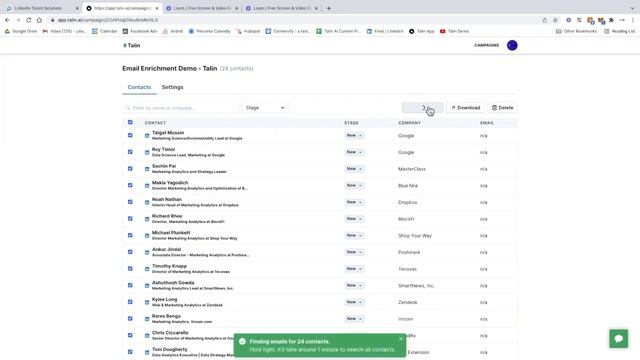Uncheck Michael Plunkett's checkbox
Viewport: 640px width, 360px height.
tap(130, 236)
